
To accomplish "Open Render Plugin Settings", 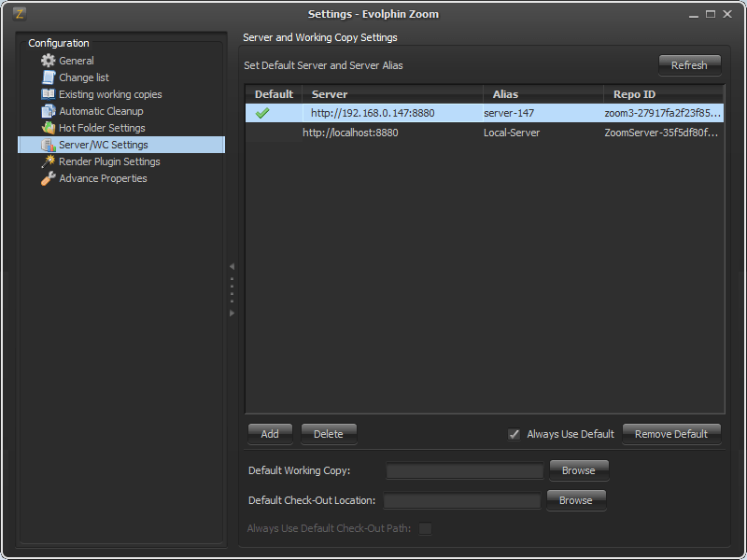I will [109, 161].
